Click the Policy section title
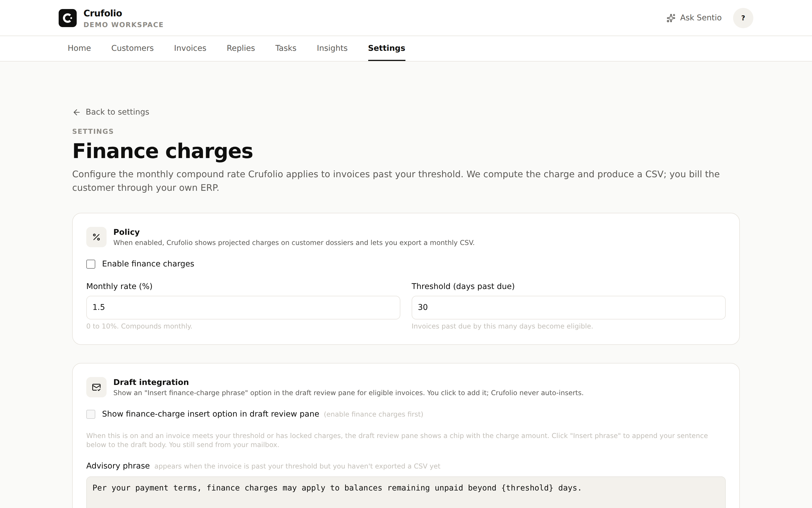Screen dimensions: 812x508 pos(127,232)
